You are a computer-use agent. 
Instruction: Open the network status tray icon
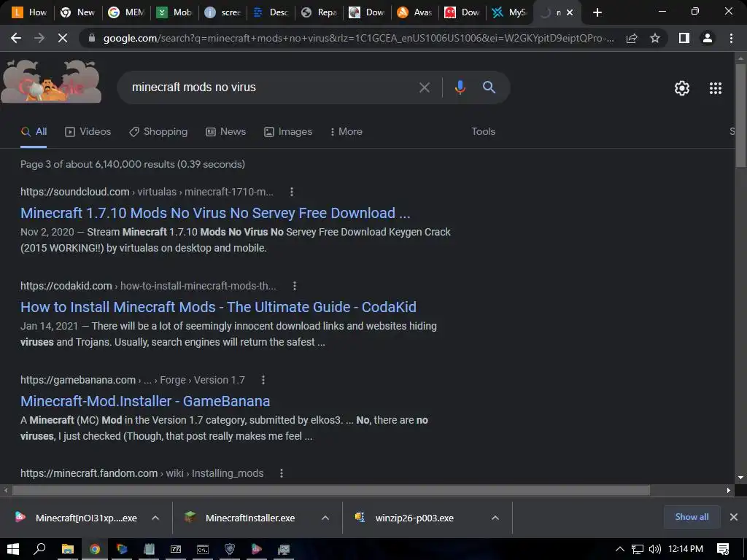[638, 549]
